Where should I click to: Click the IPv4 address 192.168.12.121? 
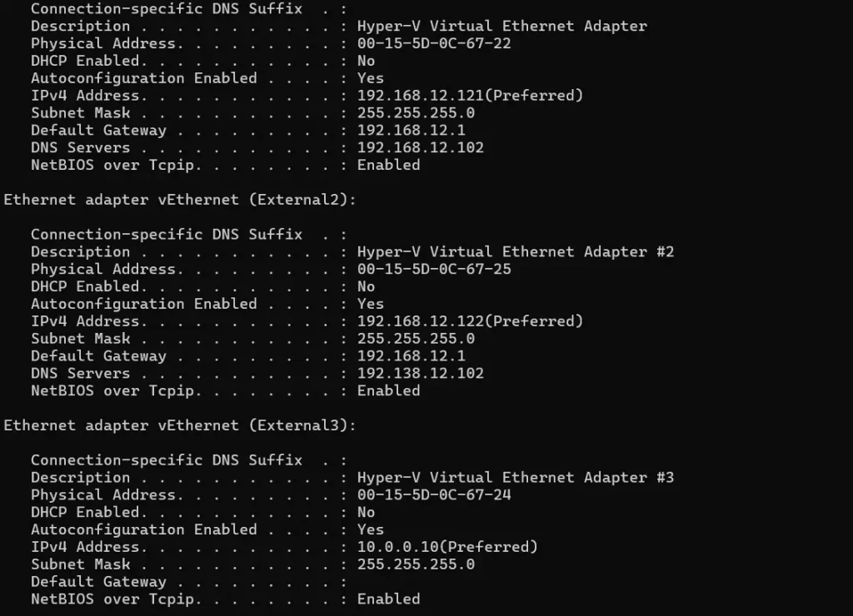[420, 96]
